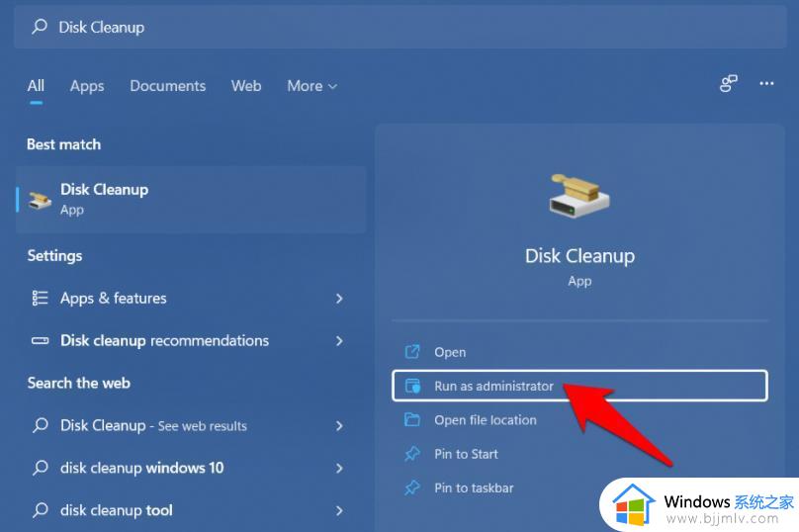The image size is (799, 532).
Task: Open Disk Cleanup - See web results
Action: pos(191,425)
